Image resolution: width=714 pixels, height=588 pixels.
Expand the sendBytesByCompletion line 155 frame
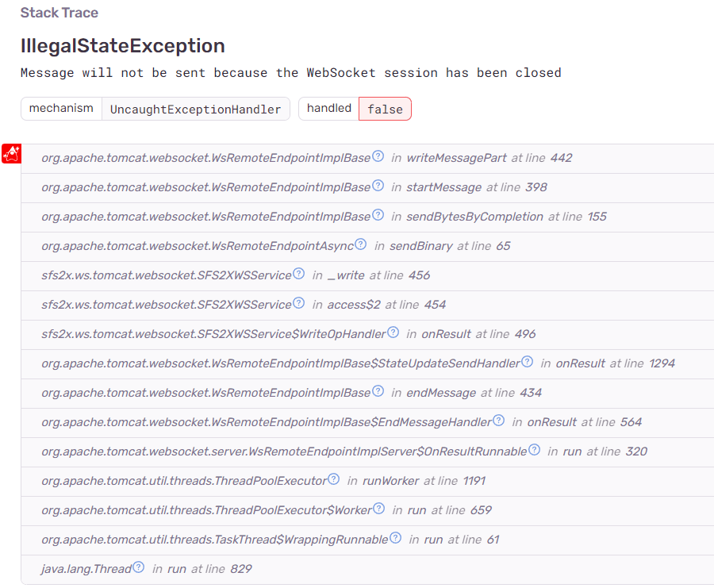click(365, 217)
